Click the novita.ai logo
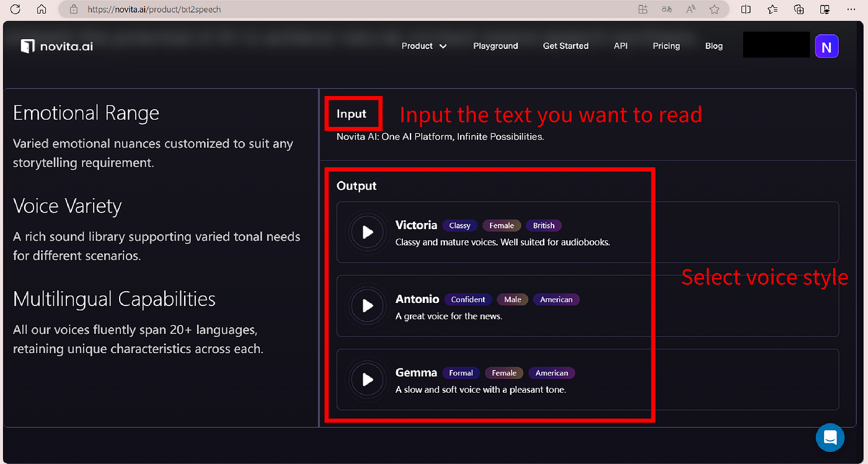 coord(57,46)
